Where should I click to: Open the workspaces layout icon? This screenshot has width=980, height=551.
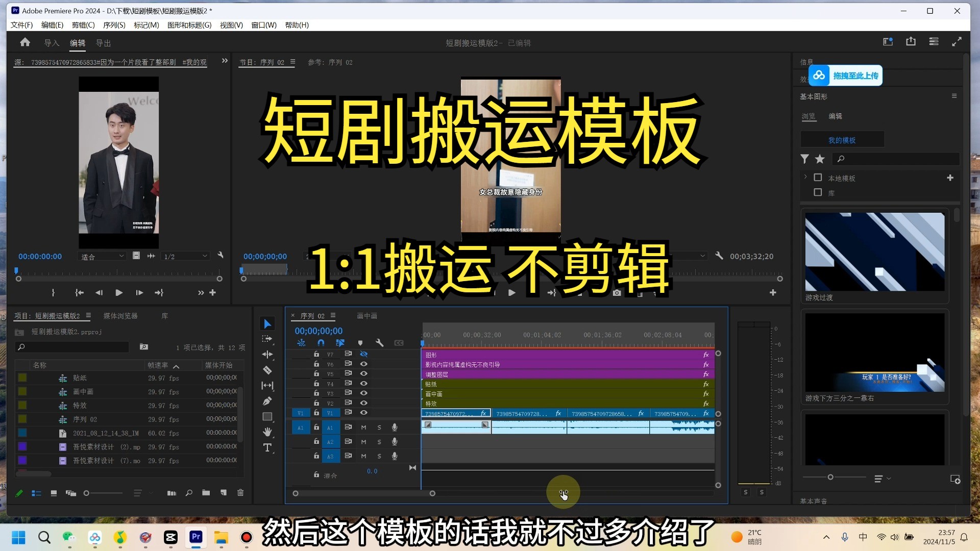pyautogui.click(x=934, y=42)
